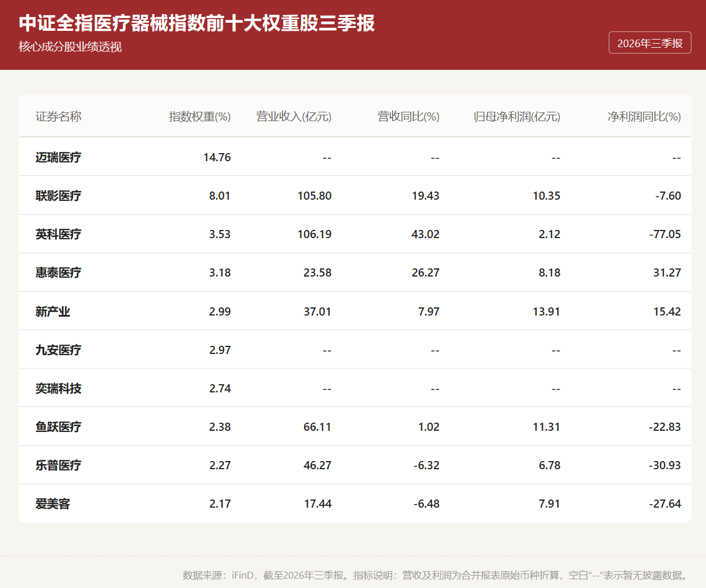Select the 英科医疗 stock name
The image size is (706, 588).
click(58, 234)
